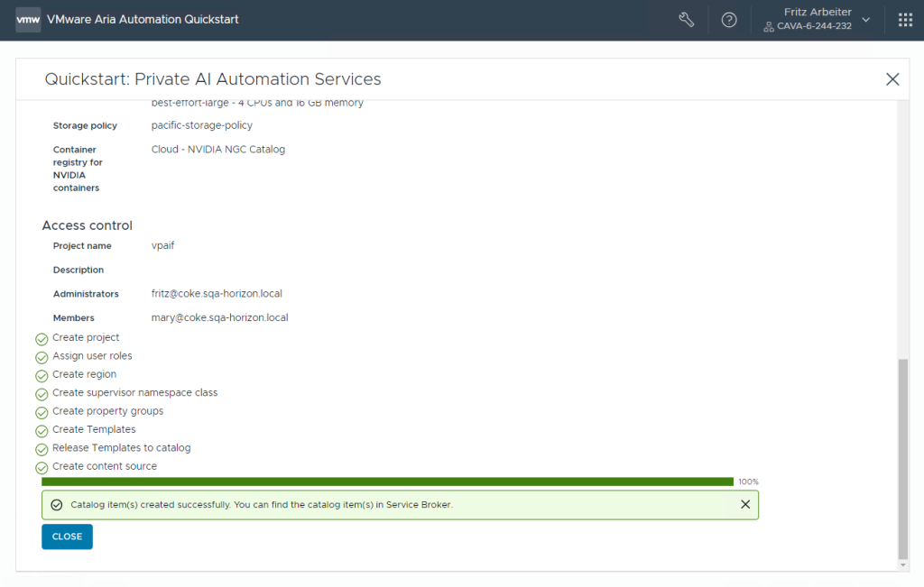Click the 'Description' label
The width and height of the screenshot is (924, 587).
coord(79,270)
